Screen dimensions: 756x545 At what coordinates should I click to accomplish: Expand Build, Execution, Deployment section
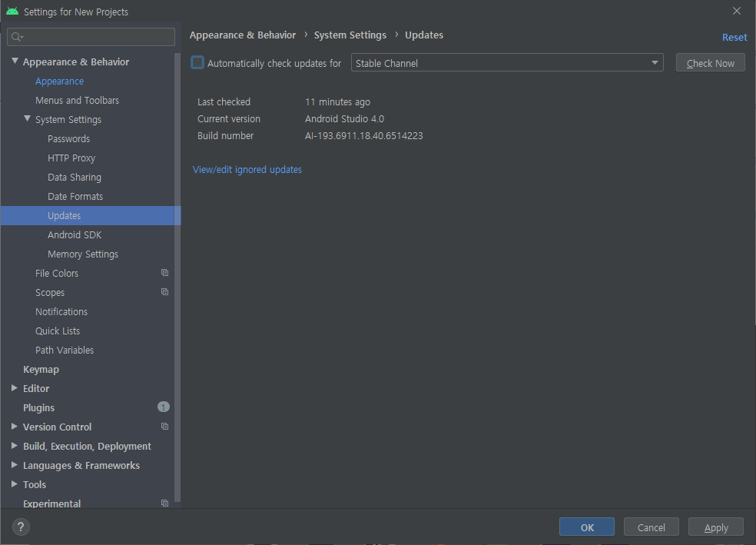15,446
